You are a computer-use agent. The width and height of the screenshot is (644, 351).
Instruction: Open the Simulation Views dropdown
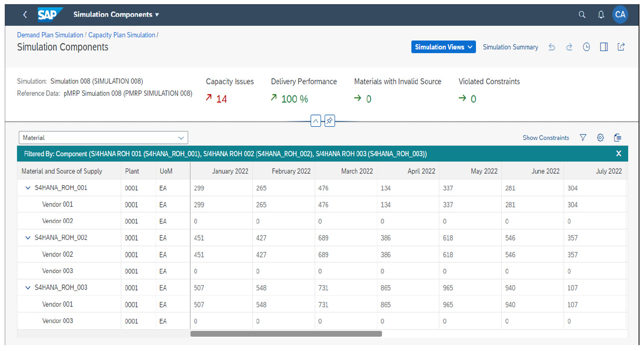pyautogui.click(x=443, y=47)
